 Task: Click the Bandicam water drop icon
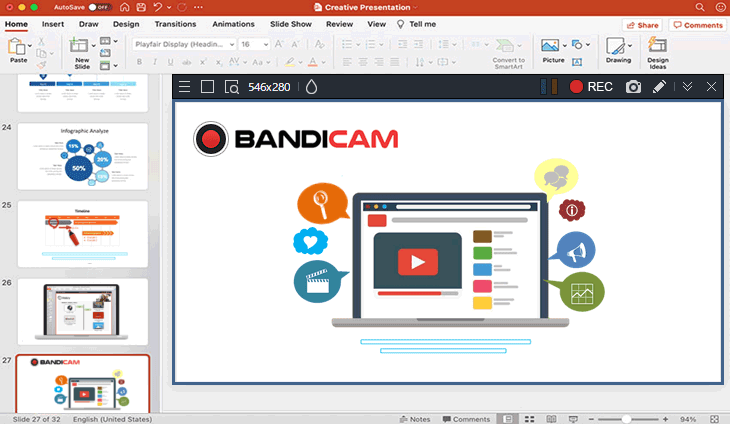click(311, 87)
